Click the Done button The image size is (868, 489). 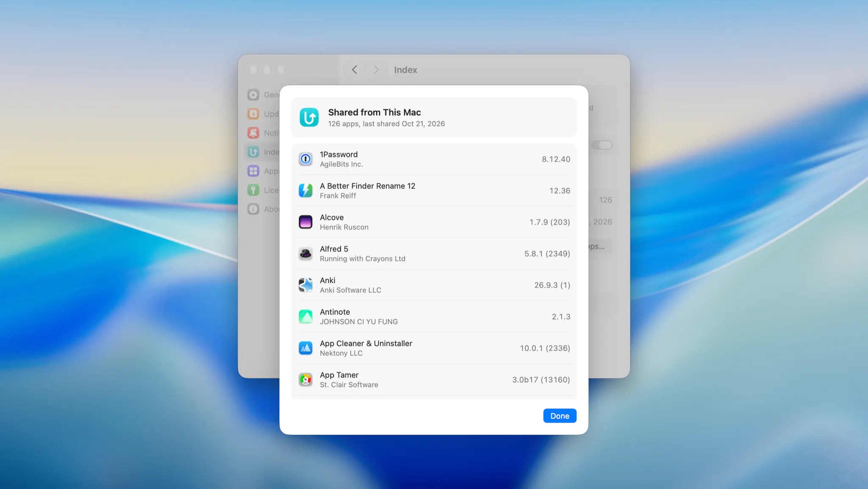click(x=559, y=416)
